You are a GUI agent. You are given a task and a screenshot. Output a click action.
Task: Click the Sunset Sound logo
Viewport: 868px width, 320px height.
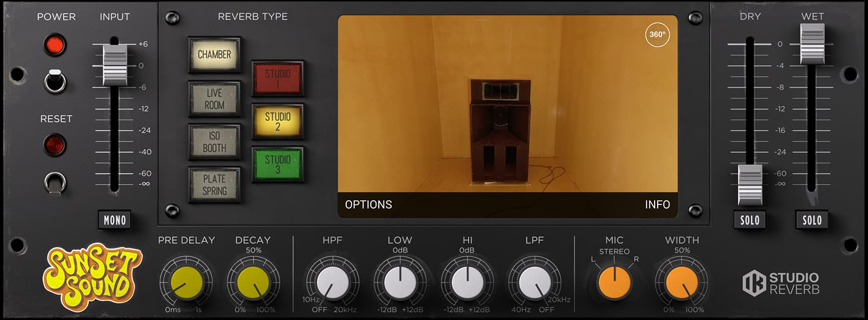pos(91,278)
